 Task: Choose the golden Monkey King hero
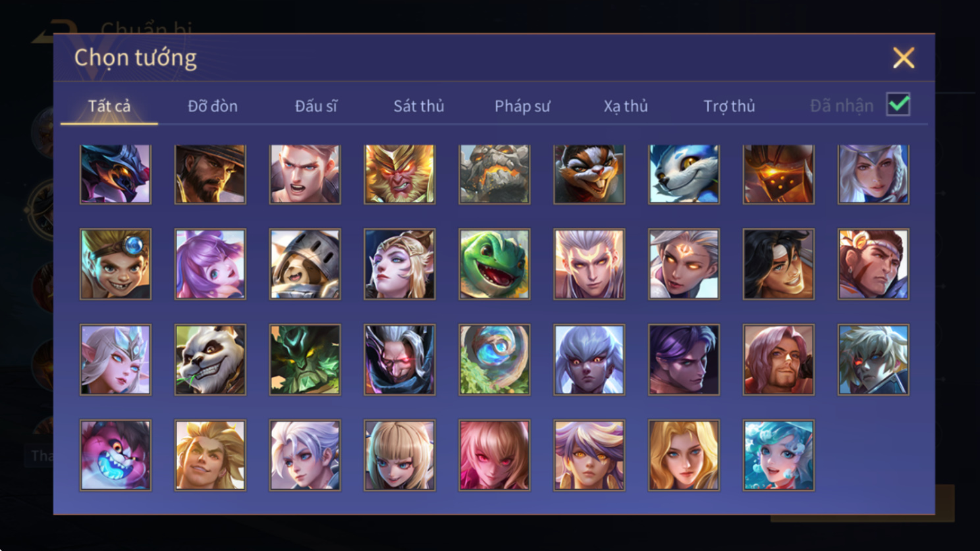tap(399, 174)
